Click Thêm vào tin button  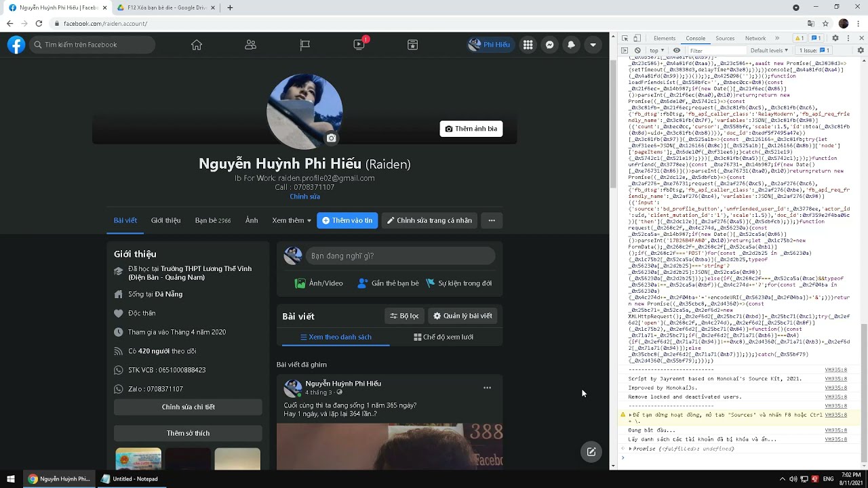click(x=347, y=220)
